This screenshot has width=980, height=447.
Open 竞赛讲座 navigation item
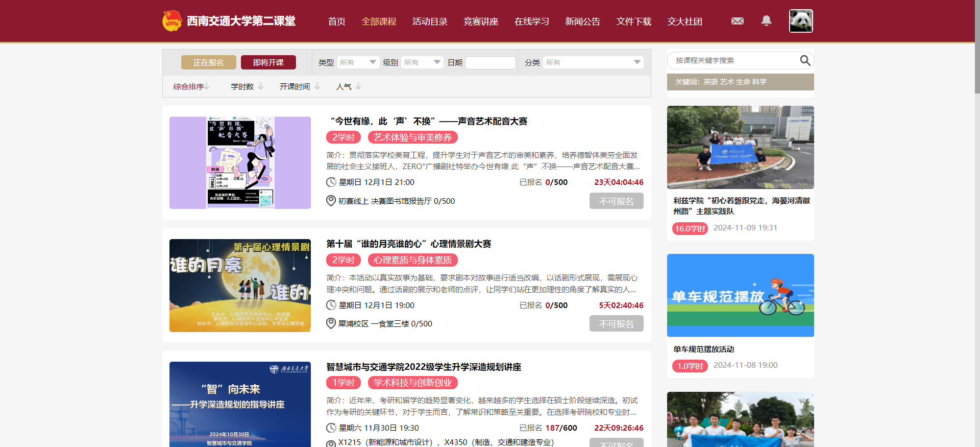(481, 21)
